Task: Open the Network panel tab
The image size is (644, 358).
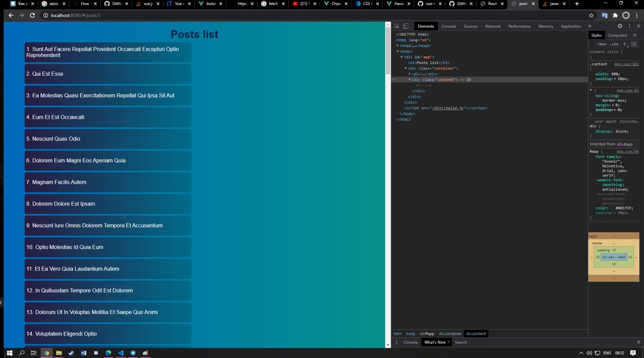Action: click(x=493, y=26)
